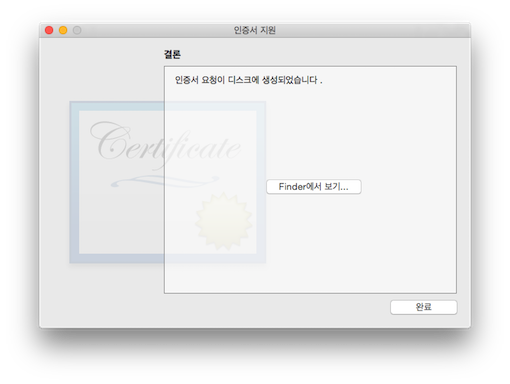Viewport: 510px width, 384px height.
Task: Close the 인증서 지원 window with red button
Action: tap(49, 30)
